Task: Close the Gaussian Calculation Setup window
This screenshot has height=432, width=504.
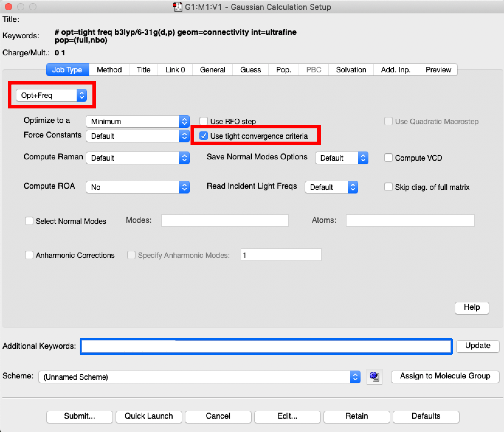Action: (9, 7)
